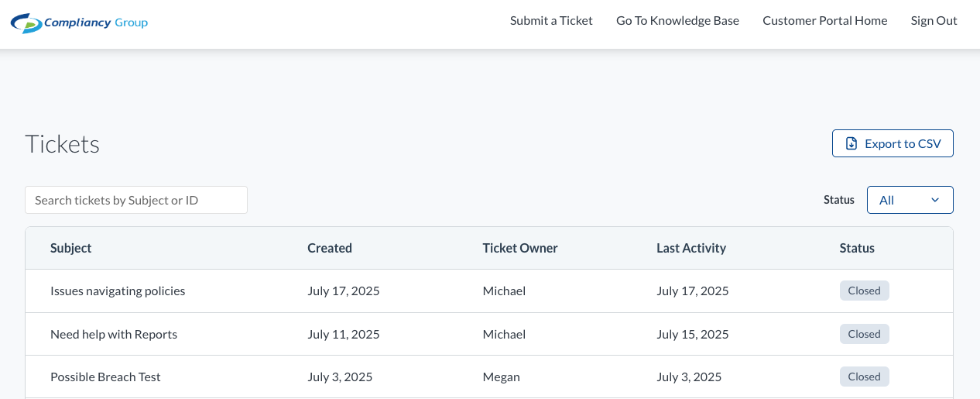Click the Last Activity column header
Image resolution: width=980 pixels, height=399 pixels.
pyautogui.click(x=691, y=248)
